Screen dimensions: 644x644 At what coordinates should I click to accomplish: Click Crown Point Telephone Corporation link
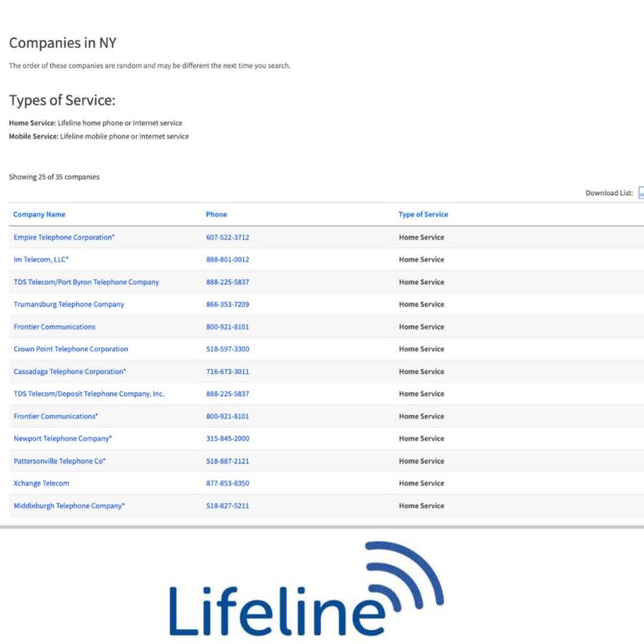(70, 349)
